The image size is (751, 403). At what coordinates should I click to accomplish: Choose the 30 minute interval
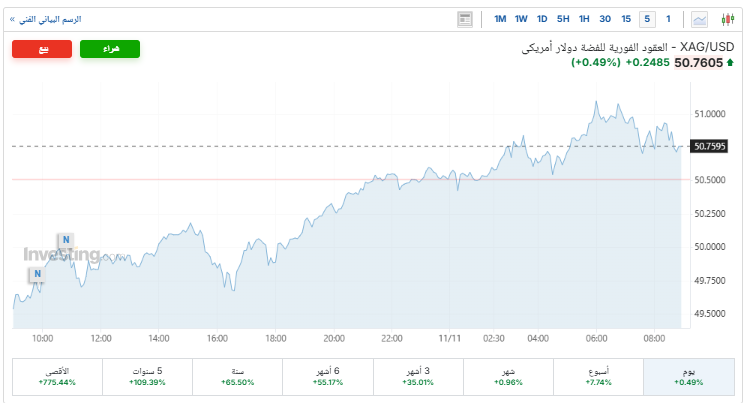tap(605, 19)
